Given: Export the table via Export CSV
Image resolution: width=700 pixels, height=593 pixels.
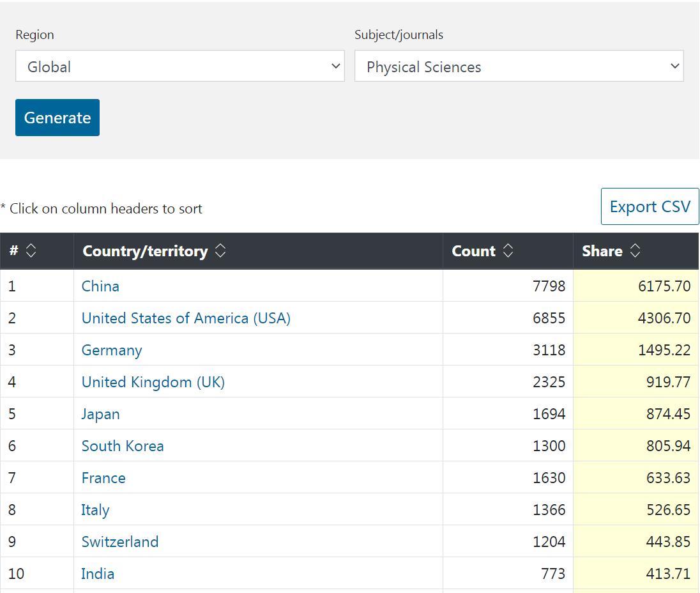Looking at the screenshot, I should (650, 207).
